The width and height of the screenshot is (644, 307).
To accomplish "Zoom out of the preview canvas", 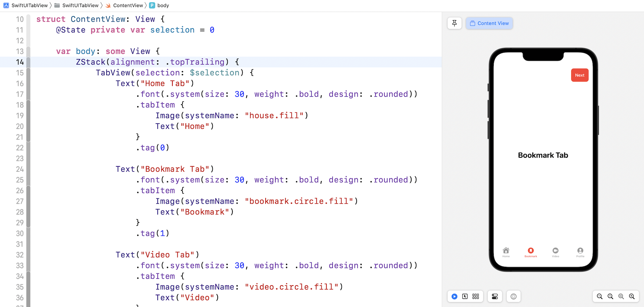I will (x=600, y=296).
